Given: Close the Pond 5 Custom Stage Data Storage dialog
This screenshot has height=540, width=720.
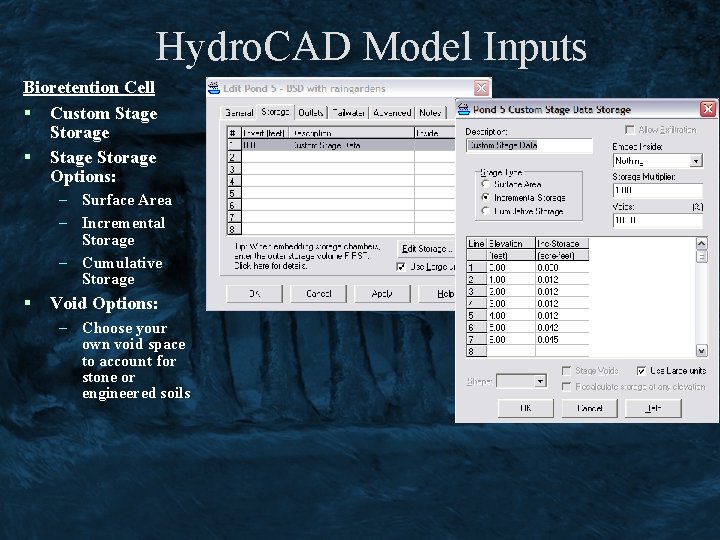Looking at the screenshot, I should [x=708, y=109].
